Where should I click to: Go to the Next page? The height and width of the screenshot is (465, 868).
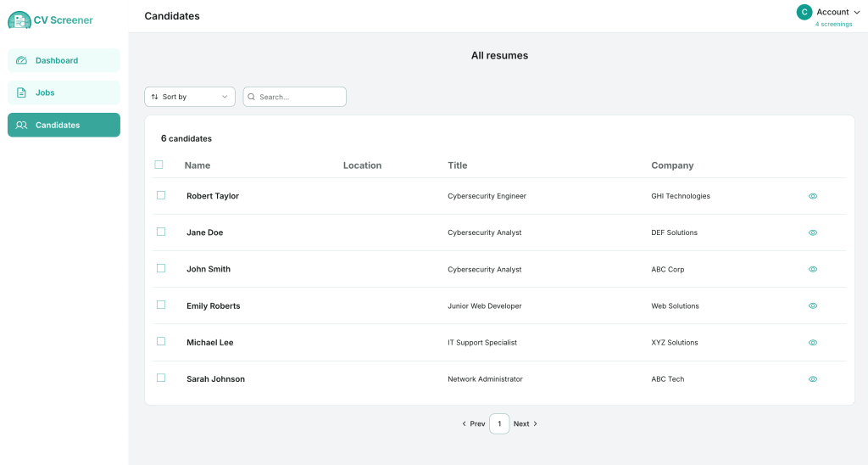point(526,423)
